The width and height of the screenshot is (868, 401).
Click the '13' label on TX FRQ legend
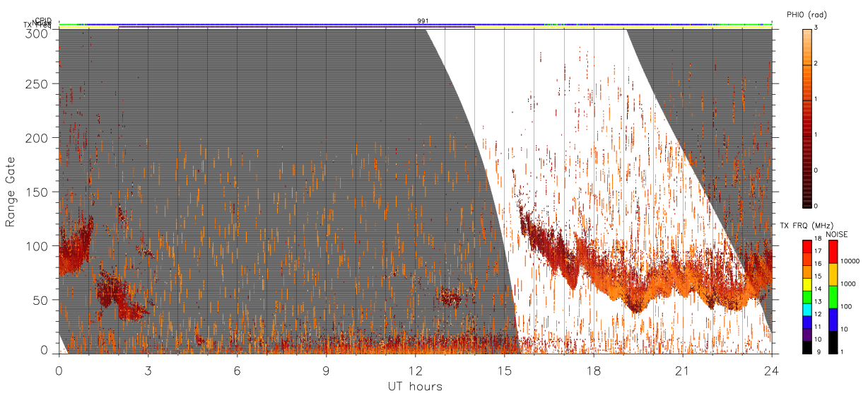pyautogui.click(x=818, y=301)
